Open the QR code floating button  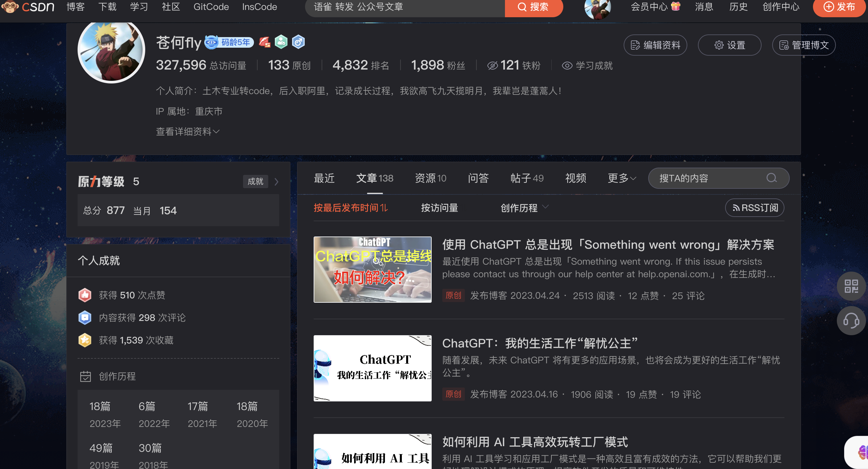pyautogui.click(x=851, y=286)
